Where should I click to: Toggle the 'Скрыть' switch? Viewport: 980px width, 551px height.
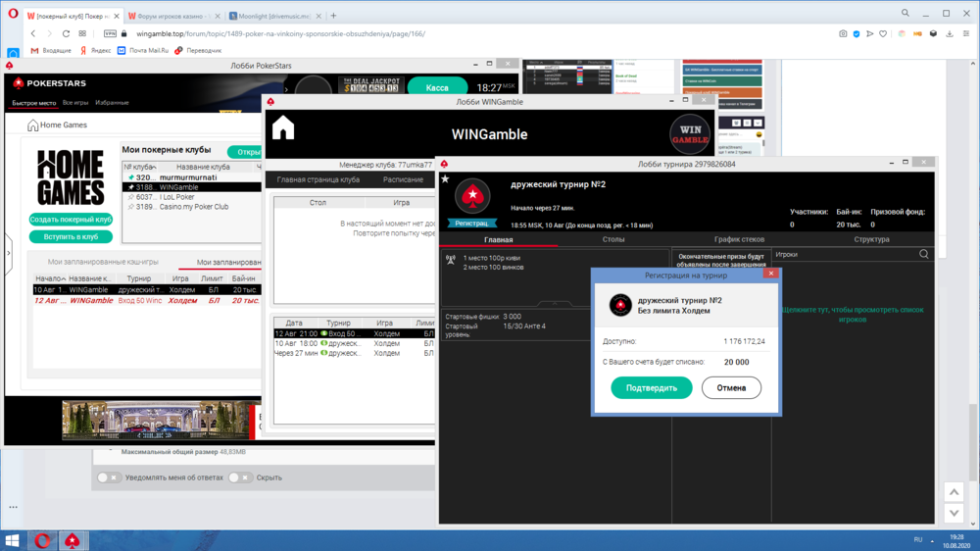[x=240, y=477]
